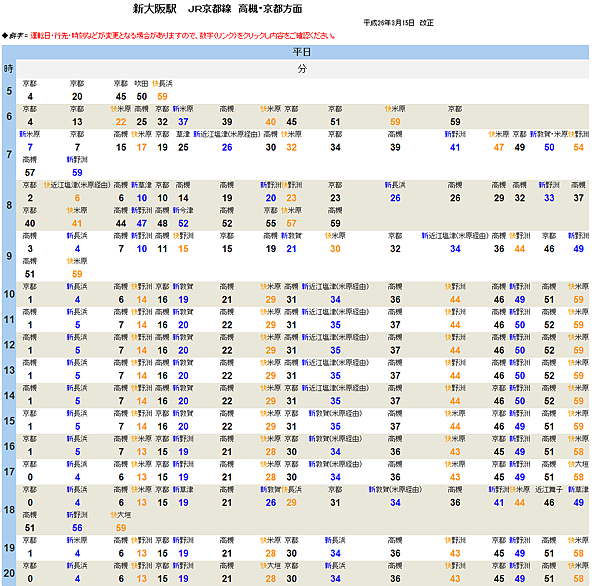Screen dimensions: 600x586
Task: Open the 8:41 rapid Maibara link
Action: pyautogui.click(x=77, y=224)
